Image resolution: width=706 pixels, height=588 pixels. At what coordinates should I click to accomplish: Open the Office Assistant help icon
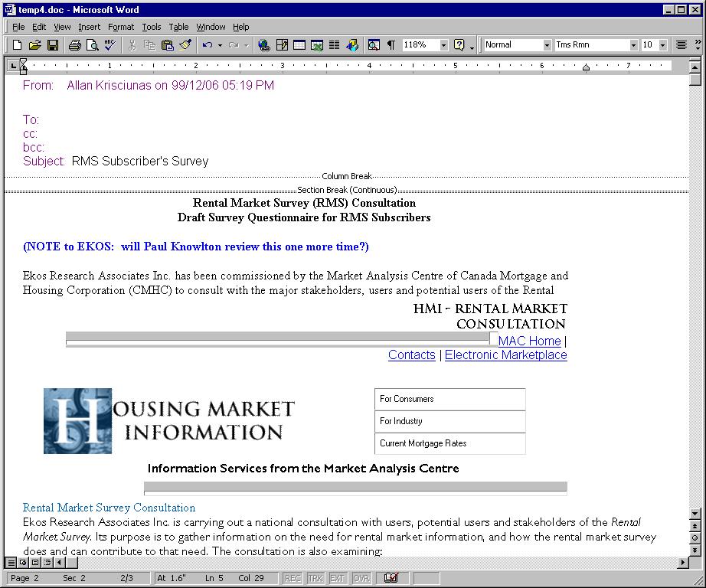(459, 45)
